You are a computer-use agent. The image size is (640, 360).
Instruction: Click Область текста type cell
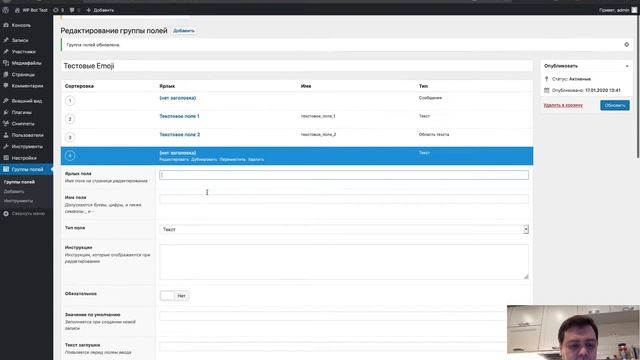pos(434,134)
